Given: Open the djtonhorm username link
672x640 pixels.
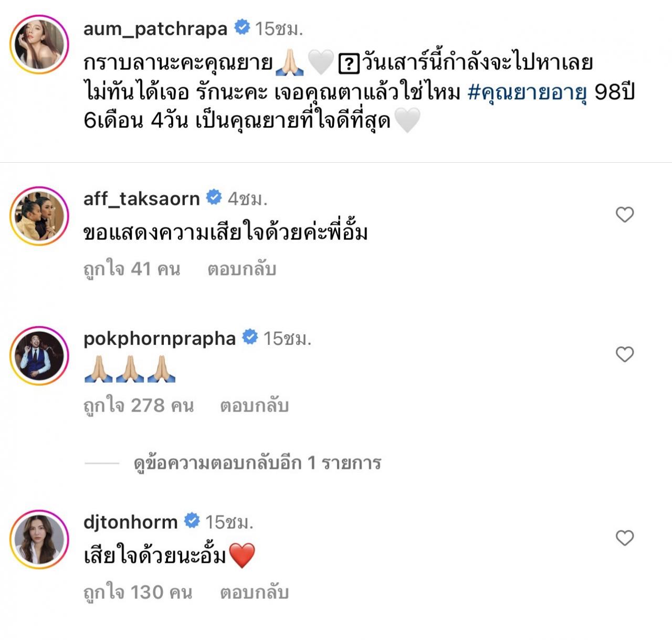Looking at the screenshot, I should 131,522.
